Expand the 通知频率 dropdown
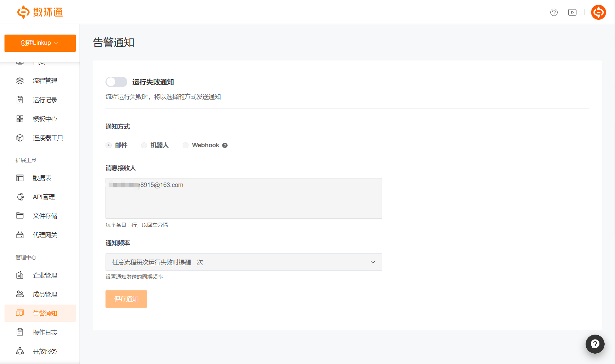The width and height of the screenshot is (615, 364). tap(244, 262)
